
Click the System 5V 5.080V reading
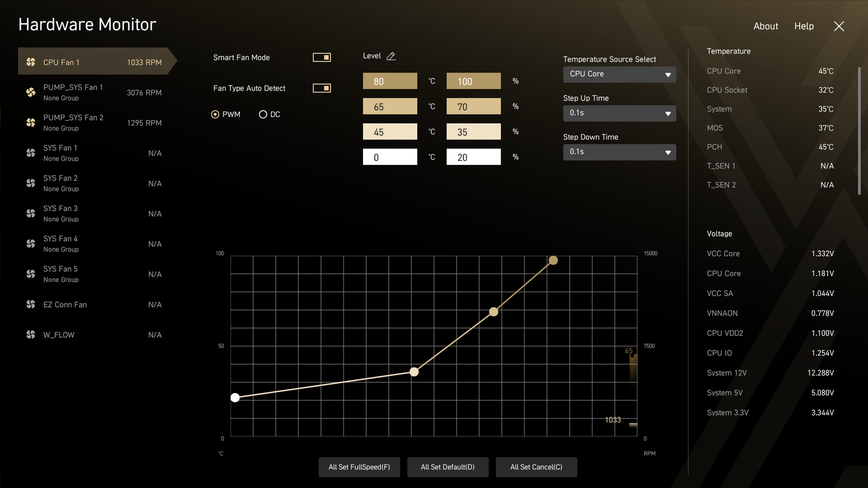tap(770, 393)
